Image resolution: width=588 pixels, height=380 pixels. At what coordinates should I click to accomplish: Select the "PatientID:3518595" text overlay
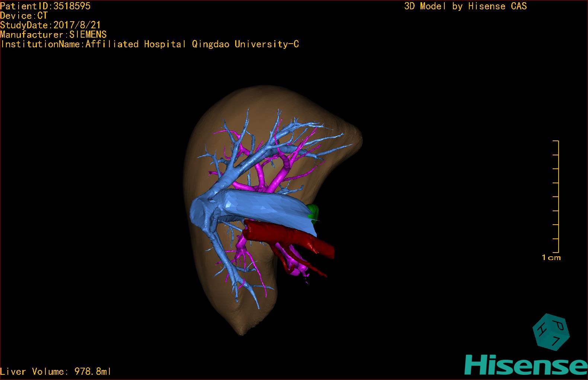[45, 6]
